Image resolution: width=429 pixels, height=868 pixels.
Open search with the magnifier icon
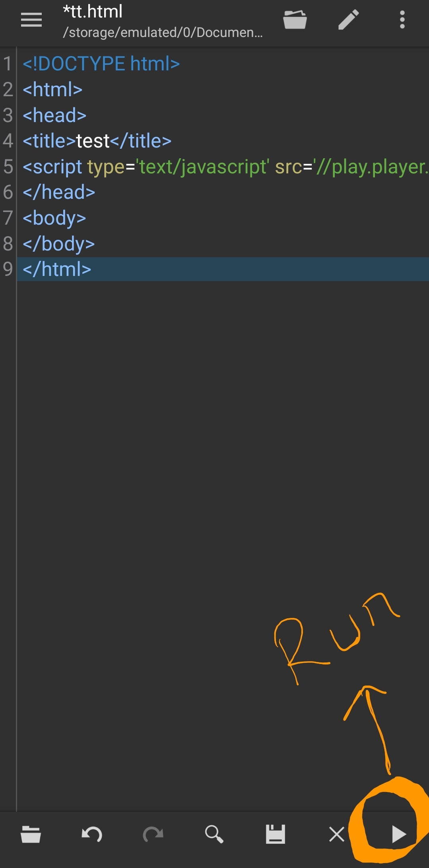[x=214, y=834]
